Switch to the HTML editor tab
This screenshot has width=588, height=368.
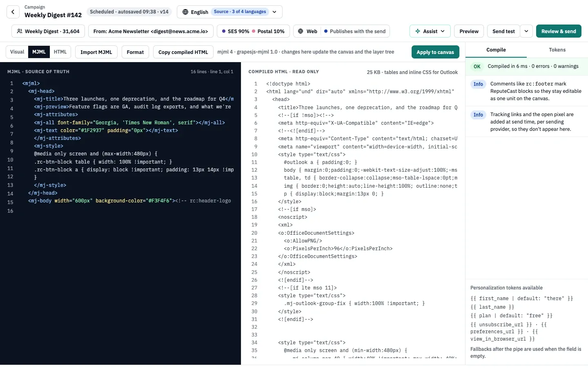coord(60,52)
